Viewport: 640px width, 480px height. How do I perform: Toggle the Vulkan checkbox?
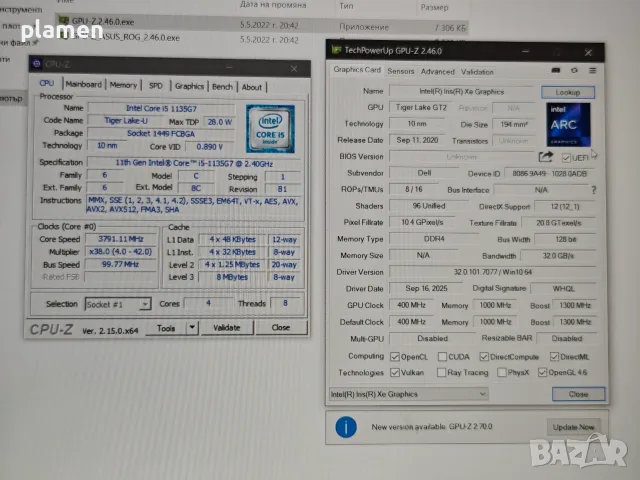click(394, 373)
